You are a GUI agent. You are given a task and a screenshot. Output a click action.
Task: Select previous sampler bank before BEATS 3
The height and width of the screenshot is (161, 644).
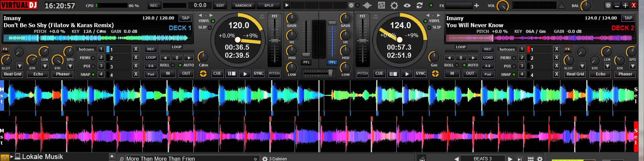[x=456, y=159]
